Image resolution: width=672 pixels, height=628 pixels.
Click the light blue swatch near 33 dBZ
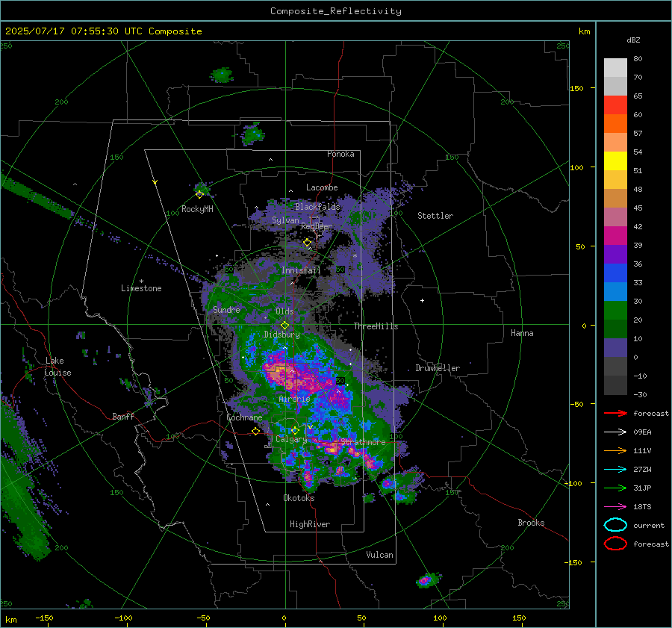[x=615, y=291]
